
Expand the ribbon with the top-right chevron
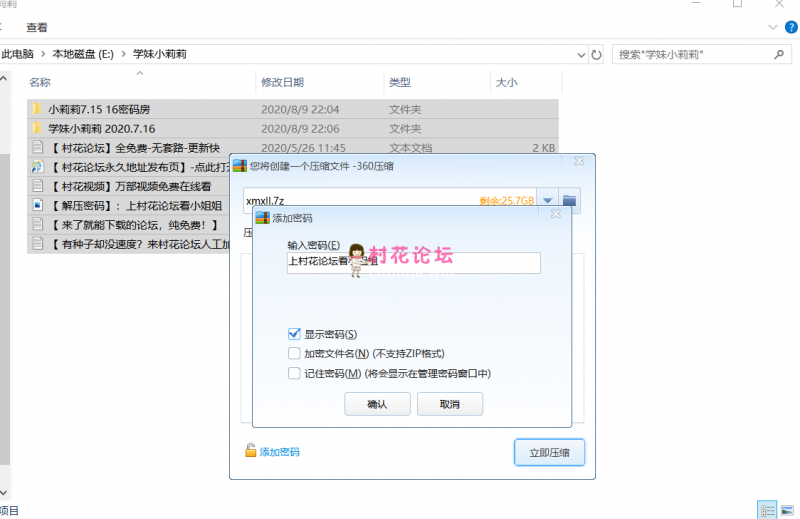point(772,27)
